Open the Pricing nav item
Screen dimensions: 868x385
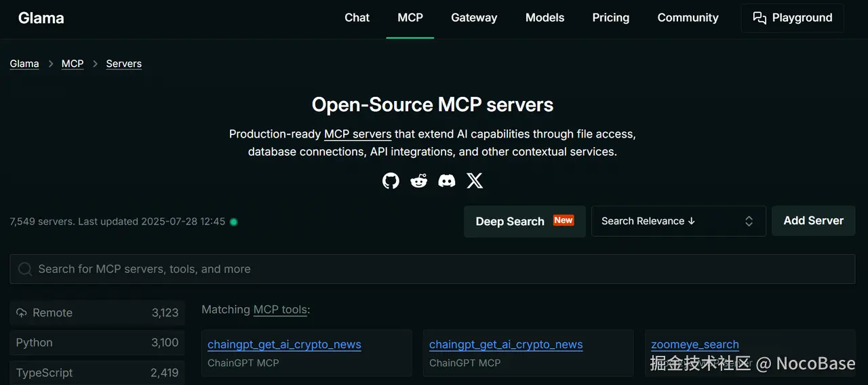tap(611, 18)
